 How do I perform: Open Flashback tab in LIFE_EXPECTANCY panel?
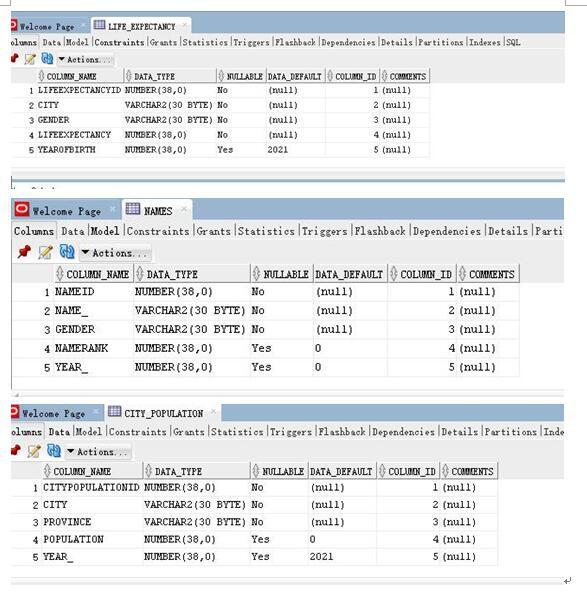[x=295, y=42]
